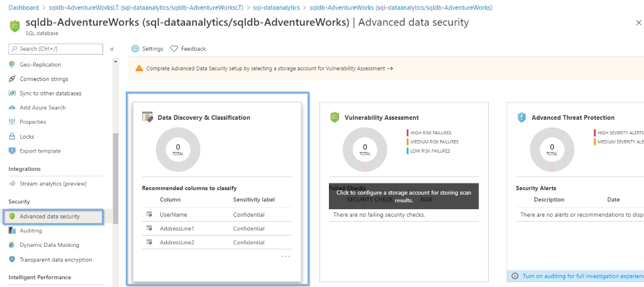644x287 pixels.
Task: Click up arrow of sidebar scrollbar
Action: click(116, 62)
